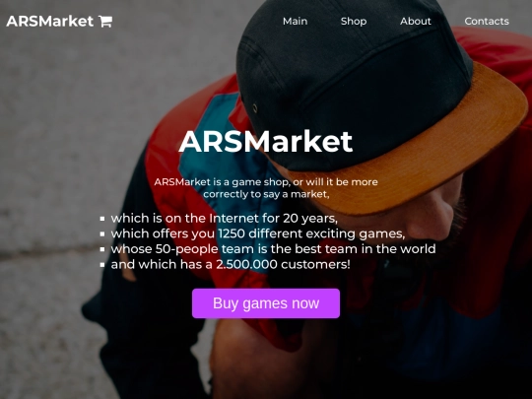Open the Main navigation link
The width and height of the screenshot is (532, 399).
296,21
